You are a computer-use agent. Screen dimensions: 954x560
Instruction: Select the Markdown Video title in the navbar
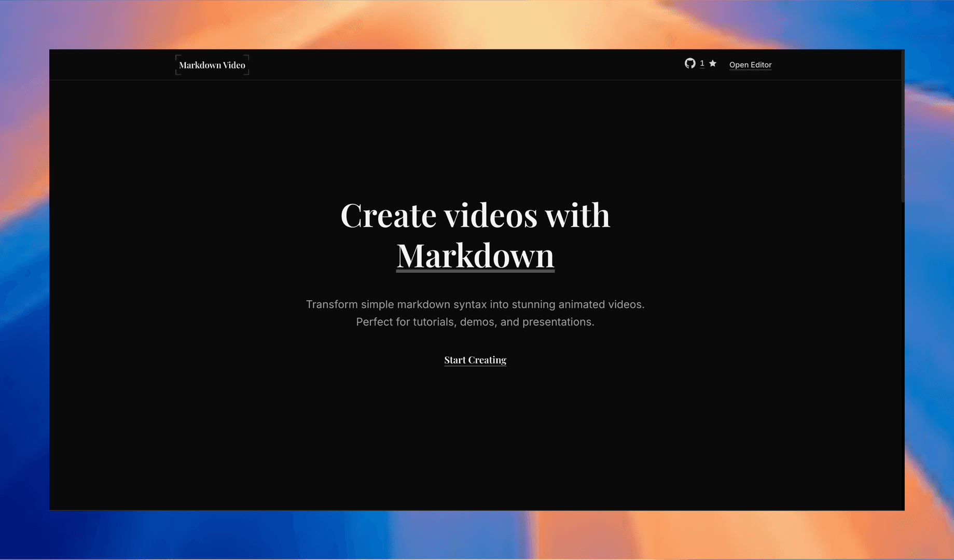pos(212,64)
